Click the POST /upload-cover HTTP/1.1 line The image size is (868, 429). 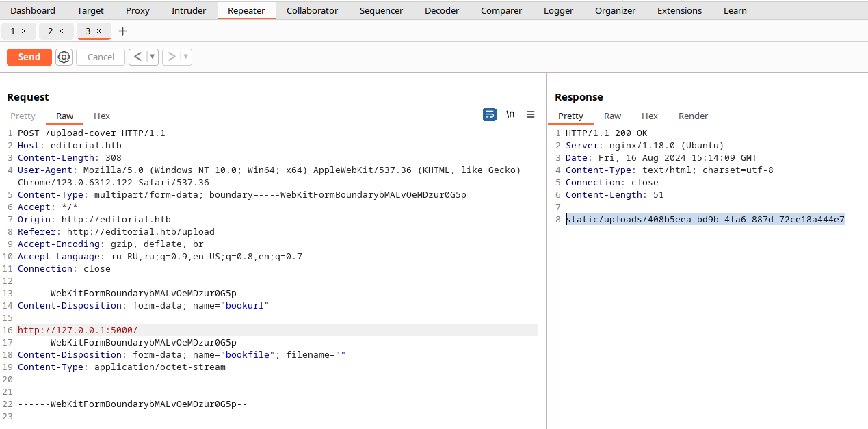(x=92, y=133)
